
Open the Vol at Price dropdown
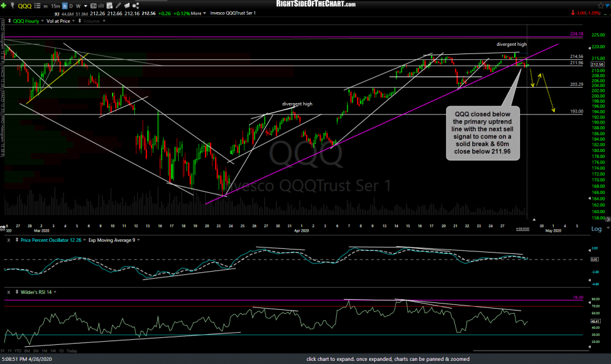point(73,21)
